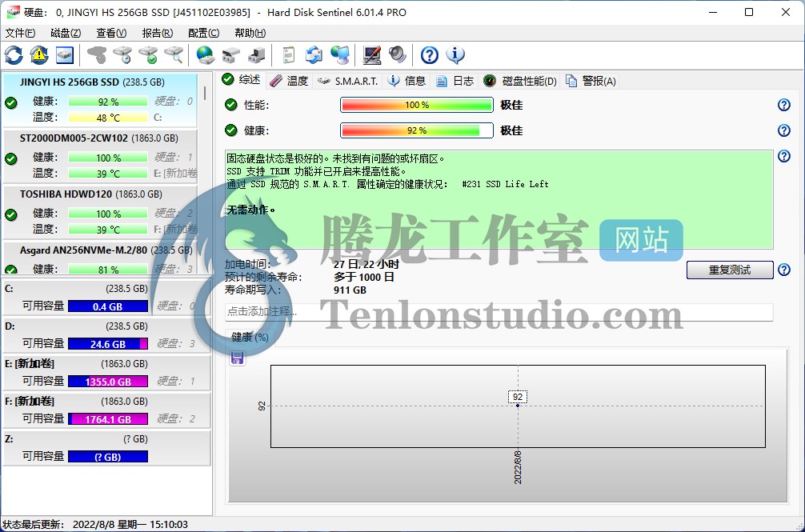The image size is (805, 532).
Task: Click the help icon beside the status text box
Action: pos(784,156)
